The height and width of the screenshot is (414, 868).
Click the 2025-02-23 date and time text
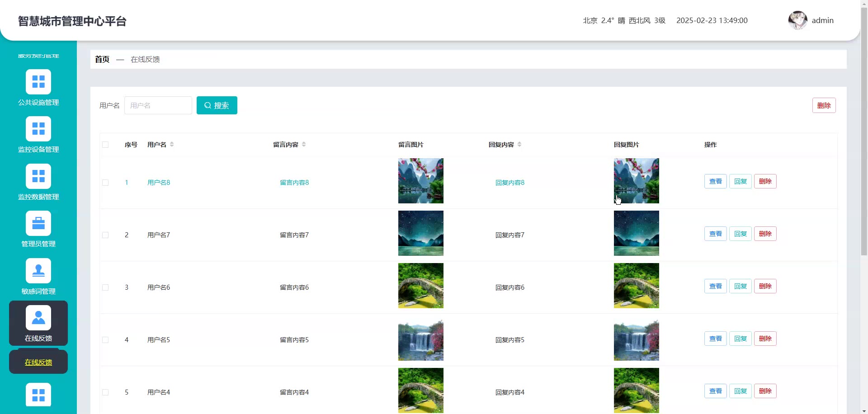pos(712,20)
